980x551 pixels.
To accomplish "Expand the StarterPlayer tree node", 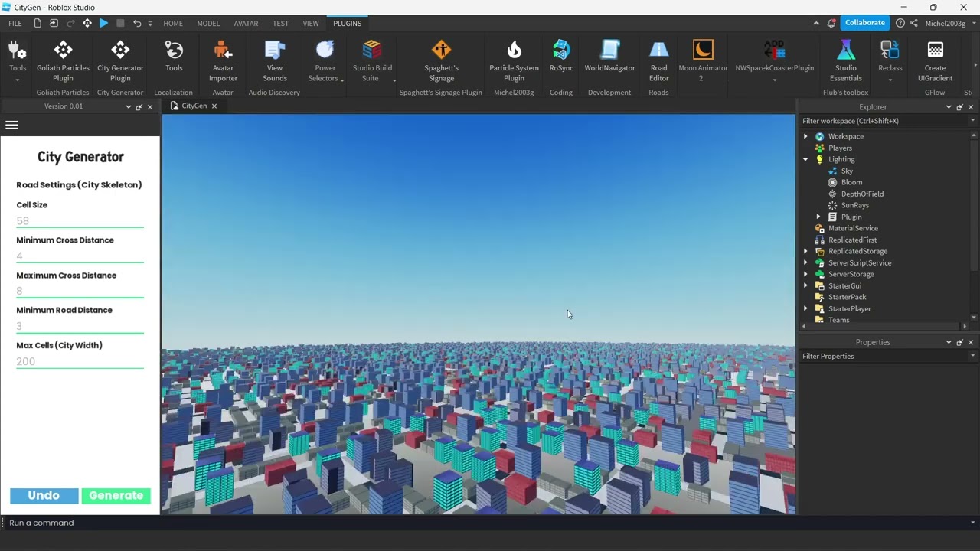I will click(805, 308).
